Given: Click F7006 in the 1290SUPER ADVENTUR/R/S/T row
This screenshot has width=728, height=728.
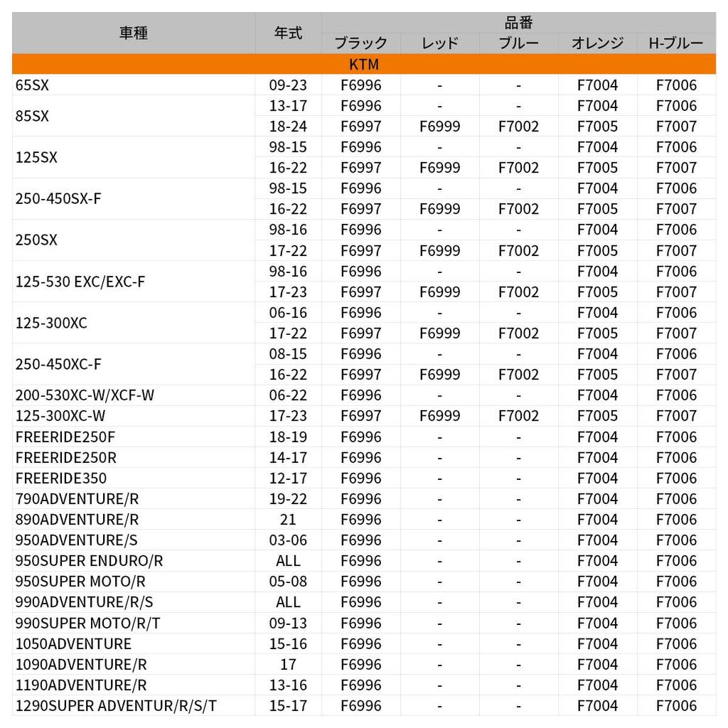Looking at the screenshot, I should pos(676,706).
